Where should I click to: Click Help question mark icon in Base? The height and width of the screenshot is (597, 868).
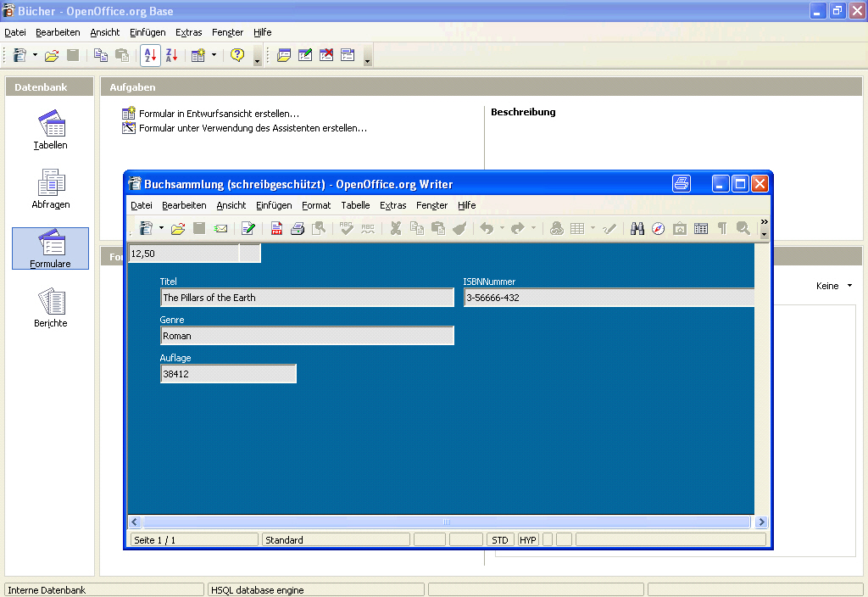pyautogui.click(x=237, y=55)
